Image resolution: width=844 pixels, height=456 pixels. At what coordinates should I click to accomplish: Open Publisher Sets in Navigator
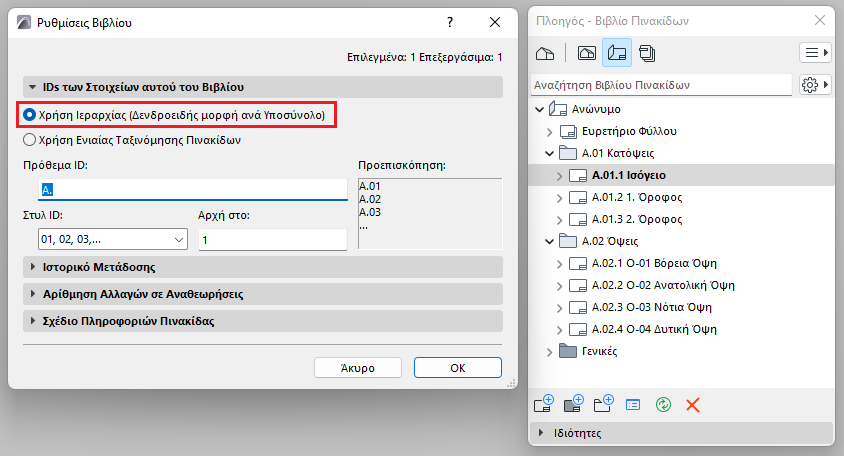click(x=647, y=53)
